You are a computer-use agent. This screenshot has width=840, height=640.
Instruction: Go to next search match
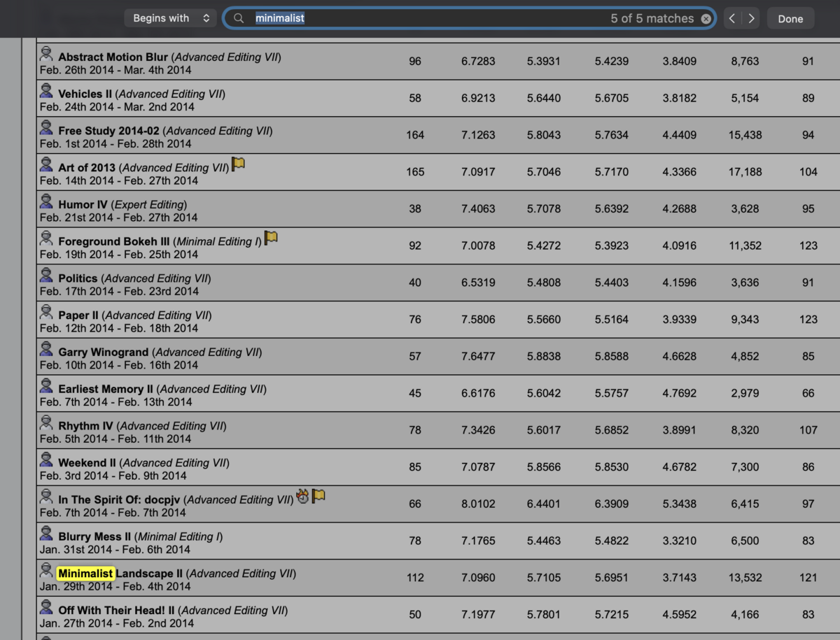pos(751,18)
